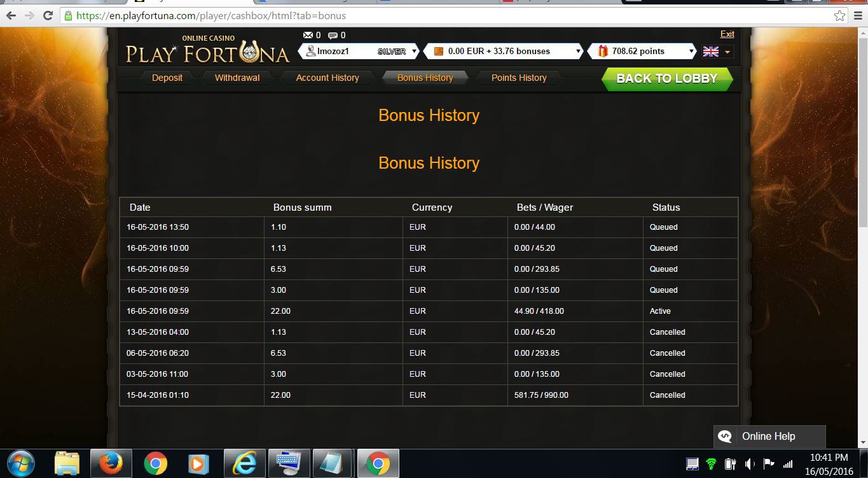Click the UK flag language icon
868x478 pixels.
coord(711,52)
